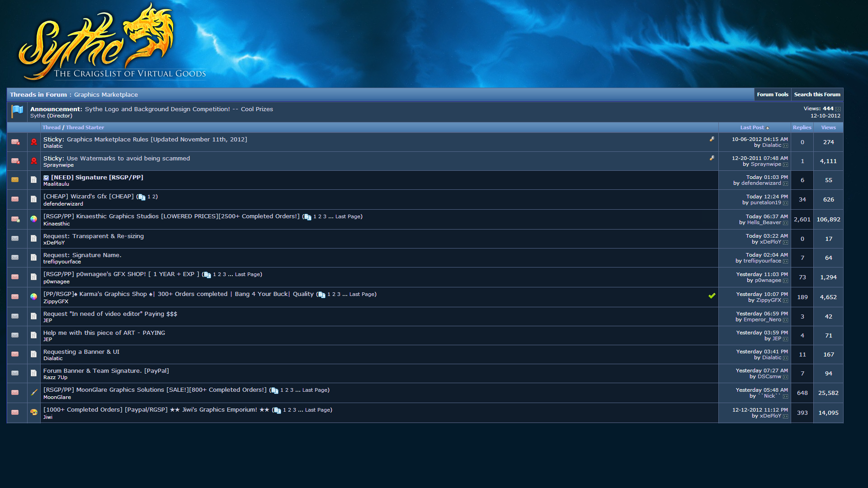
Task: Click the key icon in Graphics Marketplace Rules row
Action: (x=712, y=139)
